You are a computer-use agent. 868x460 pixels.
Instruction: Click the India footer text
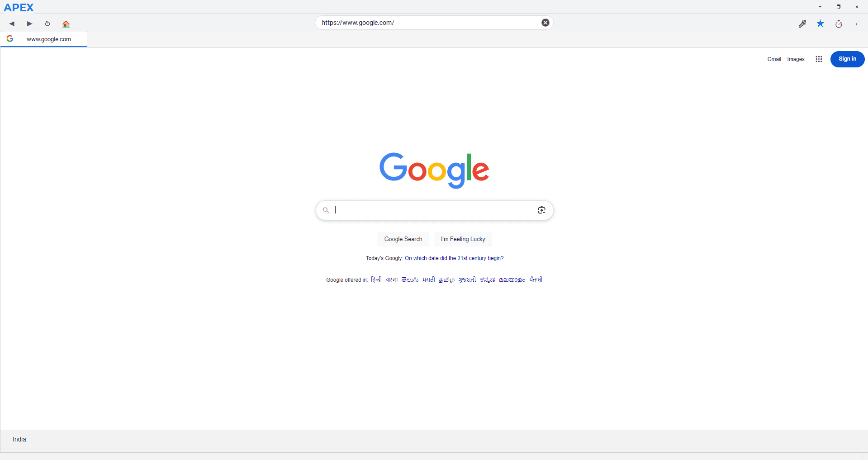coord(19,439)
